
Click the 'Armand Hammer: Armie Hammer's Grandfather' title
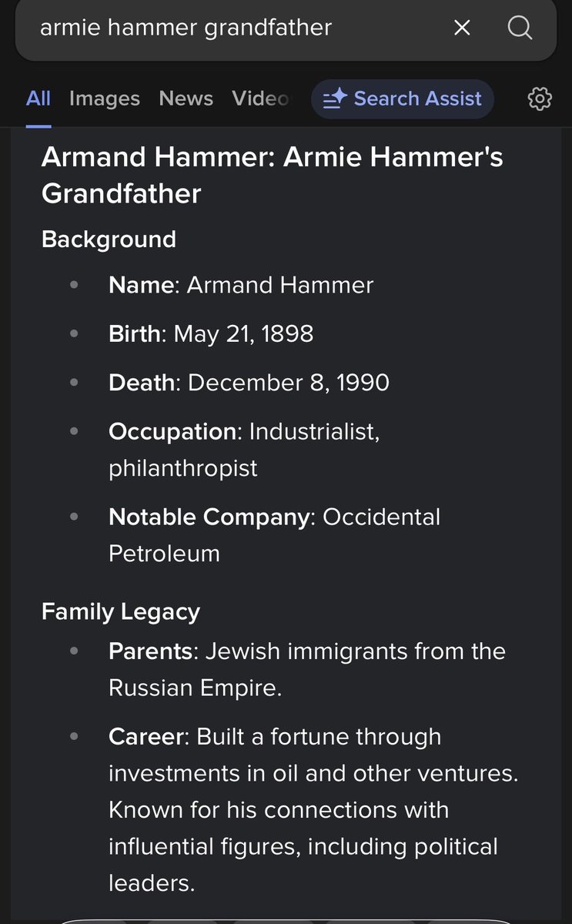coord(272,175)
